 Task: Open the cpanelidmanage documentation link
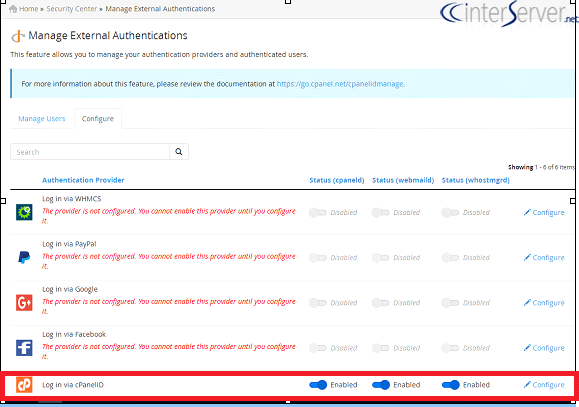tap(340, 84)
